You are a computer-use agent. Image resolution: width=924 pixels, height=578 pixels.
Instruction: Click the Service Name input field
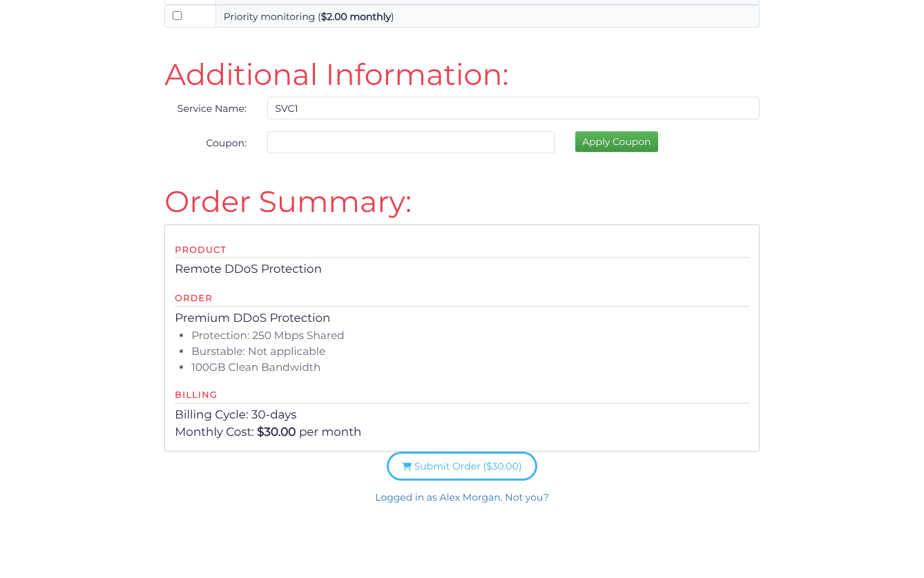(513, 108)
